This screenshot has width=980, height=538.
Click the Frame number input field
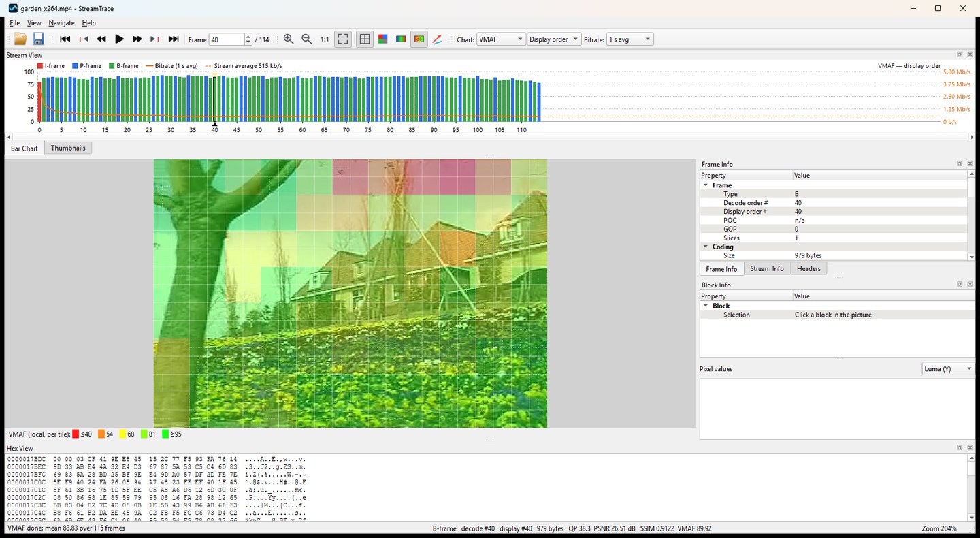pos(226,39)
